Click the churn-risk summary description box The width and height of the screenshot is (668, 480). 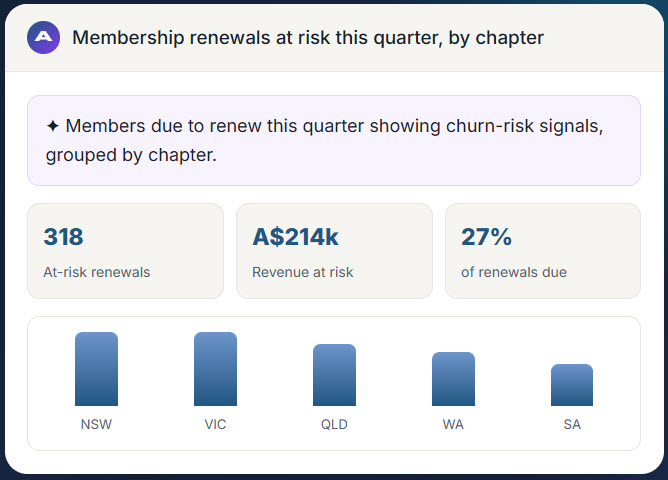pyautogui.click(x=334, y=141)
